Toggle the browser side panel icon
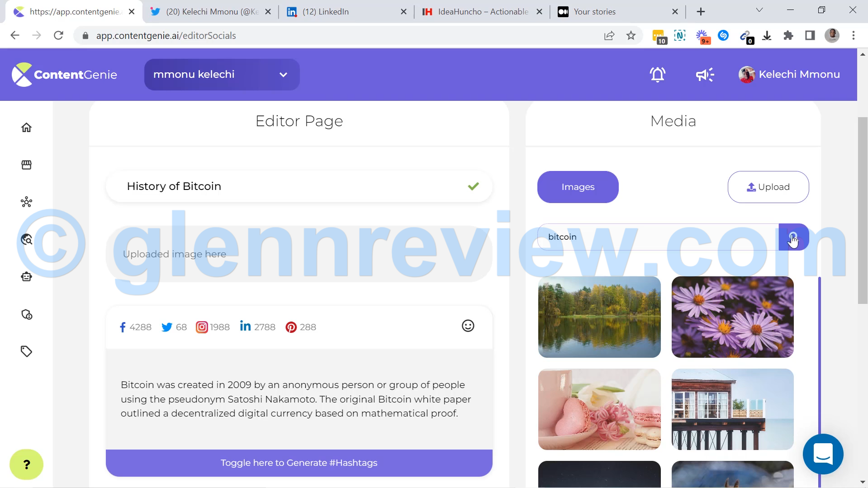Screen dimensions: 868x488 (810, 35)
